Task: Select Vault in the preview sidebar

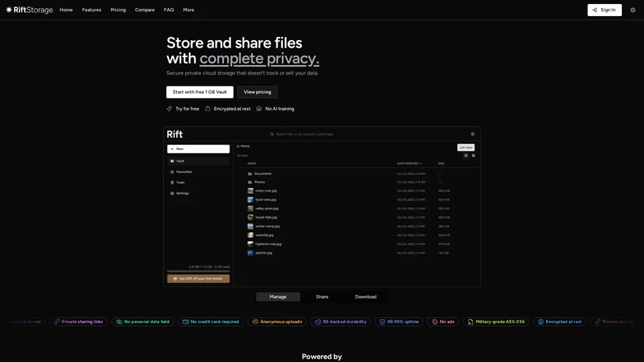Action: tap(199, 161)
